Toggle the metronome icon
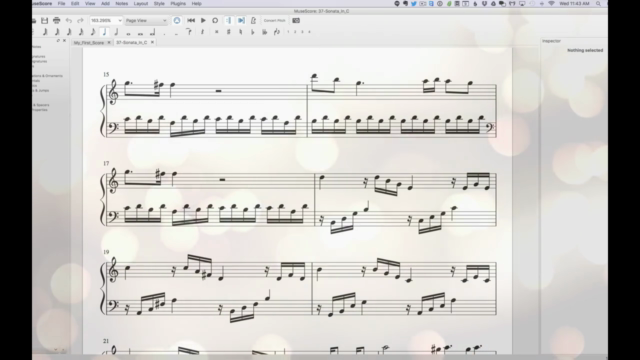Viewport: 640px width, 360px height. coord(253,20)
